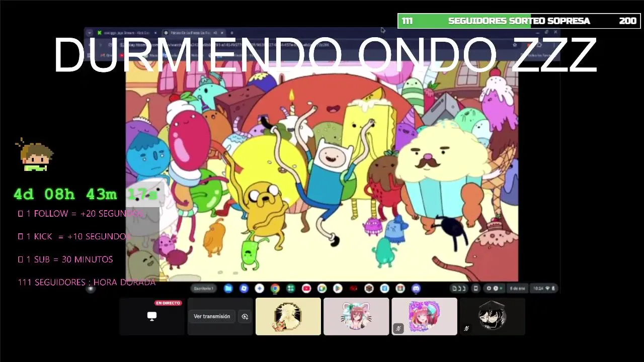Open the Gemini sparkle icon in shelf
The height and width of the screenshot is (362, 644).
259,288
